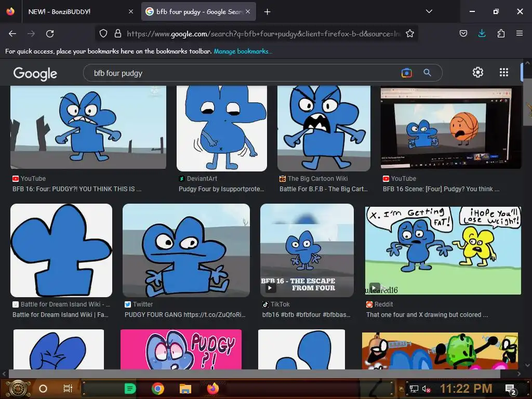
Task: View angry Four thumbnail with dead trees
Action: pos(88,127)
